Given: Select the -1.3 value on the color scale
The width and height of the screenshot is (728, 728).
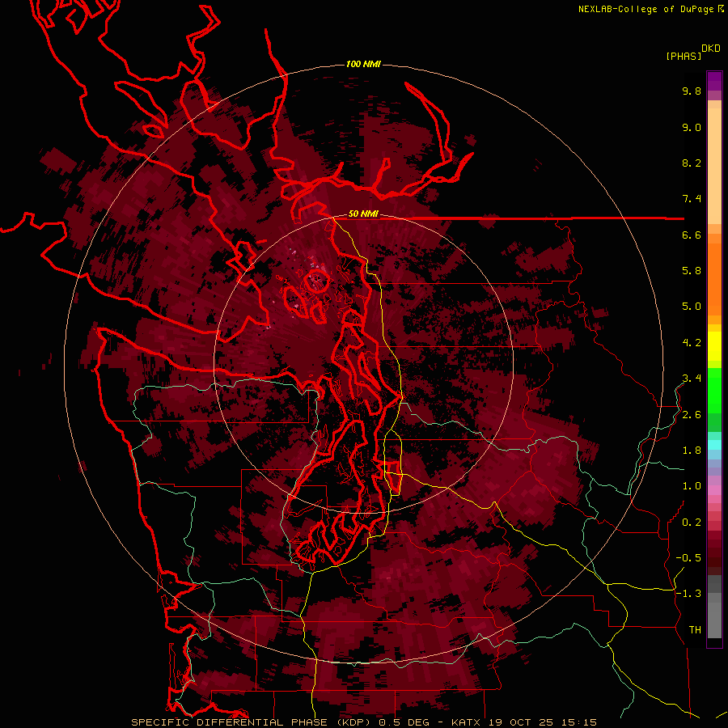Looking at the screenshot, I should pyautogui.click(x=688, y=594).
